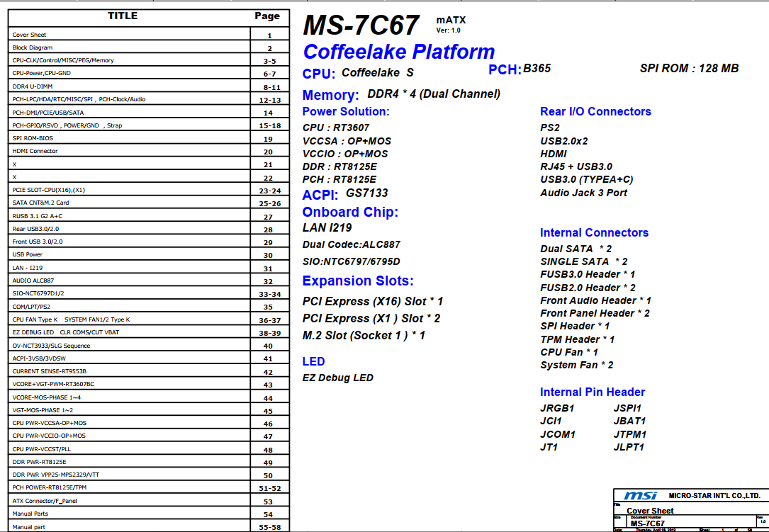
Task: Click page number '55-58' cell
Action: (x=270, y=527)
